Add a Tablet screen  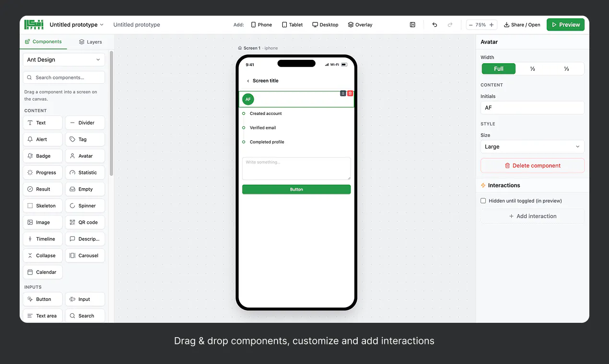pyautogui.click(x=293, y=25)
